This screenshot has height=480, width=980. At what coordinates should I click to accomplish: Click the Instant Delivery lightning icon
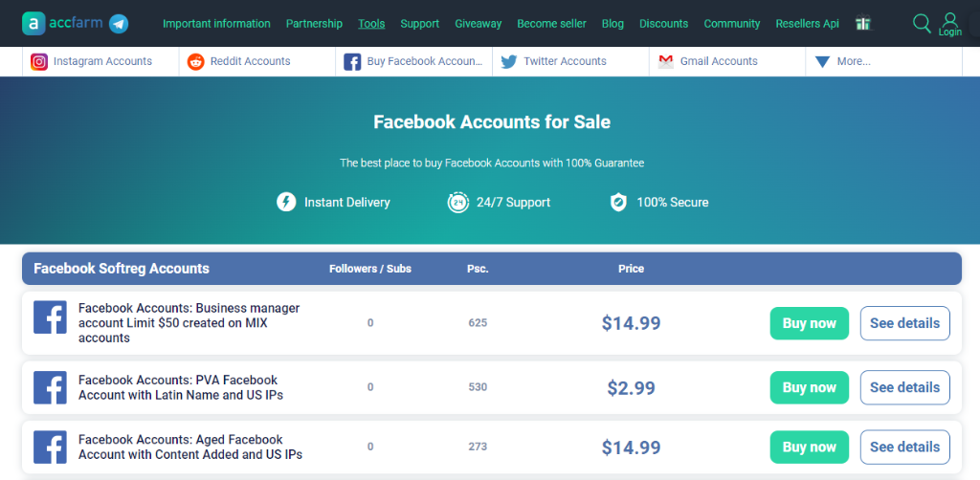(x=286, y=203)
